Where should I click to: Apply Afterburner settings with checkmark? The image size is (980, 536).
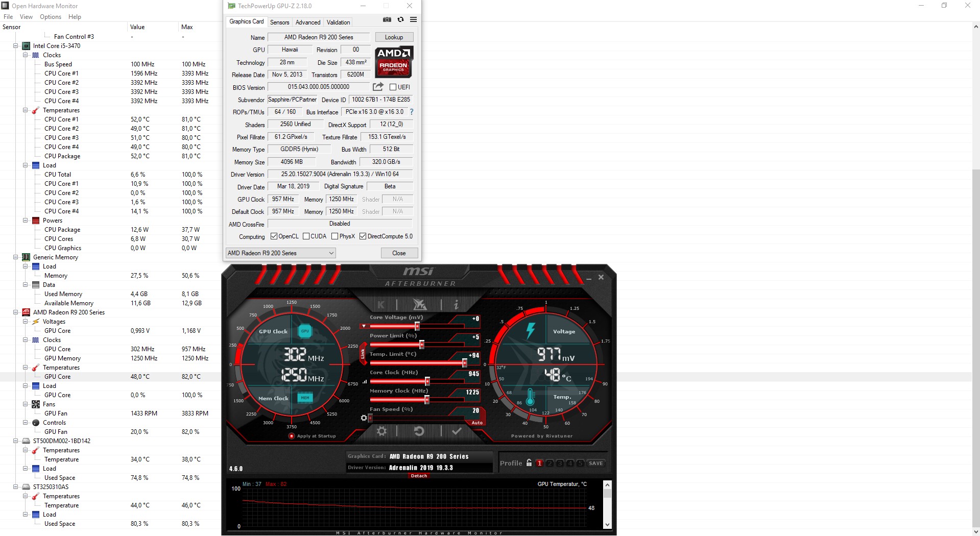[457, 431]
